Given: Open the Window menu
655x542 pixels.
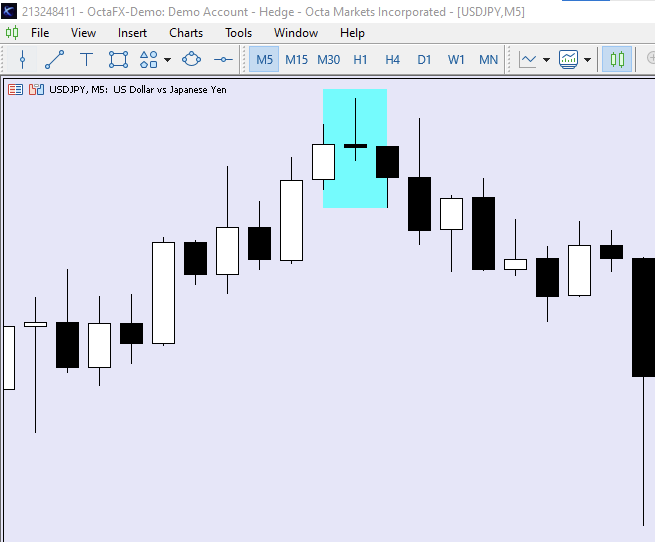Looking at the screenshot, I should 296,33.
